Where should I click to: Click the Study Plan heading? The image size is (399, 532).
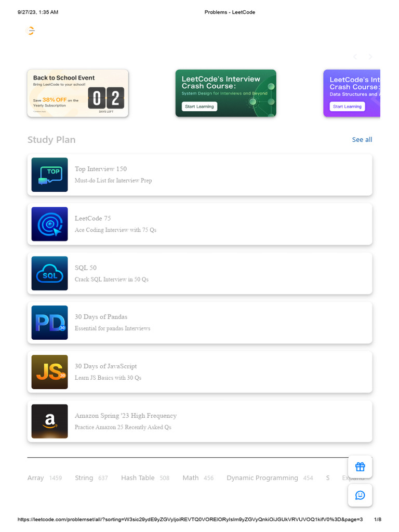pos(51,140)
